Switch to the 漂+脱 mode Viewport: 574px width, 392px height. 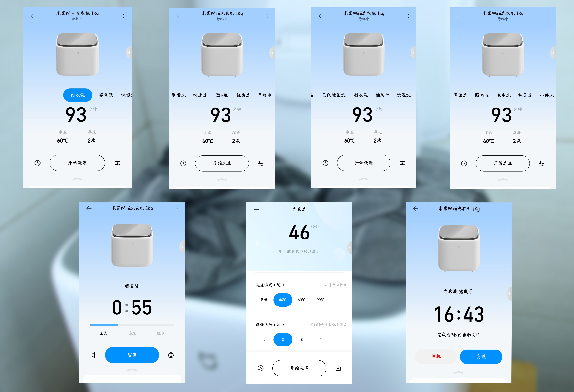222,95
